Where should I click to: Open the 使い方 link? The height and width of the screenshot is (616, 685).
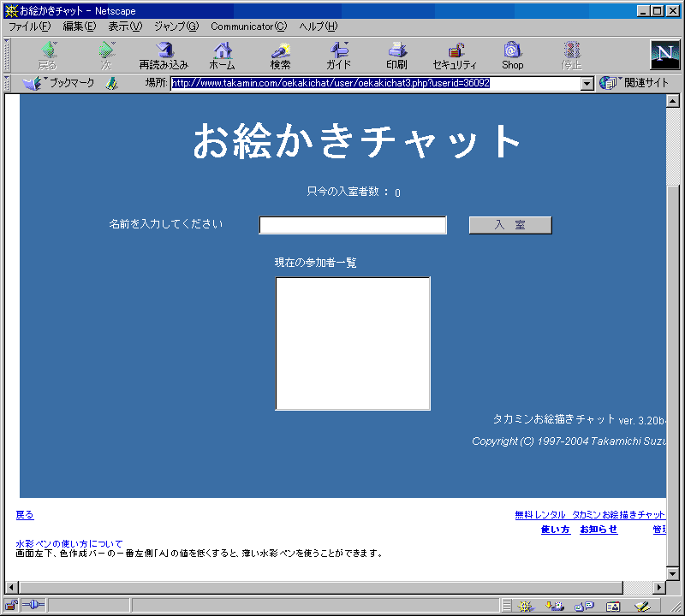point(556,530)
